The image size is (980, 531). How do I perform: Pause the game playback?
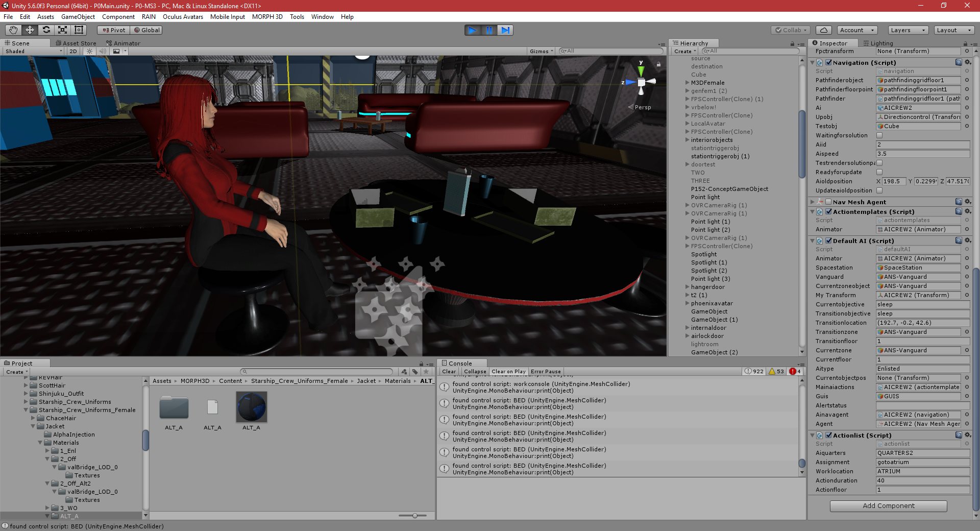pyautogui.click(x=489, y=30)
